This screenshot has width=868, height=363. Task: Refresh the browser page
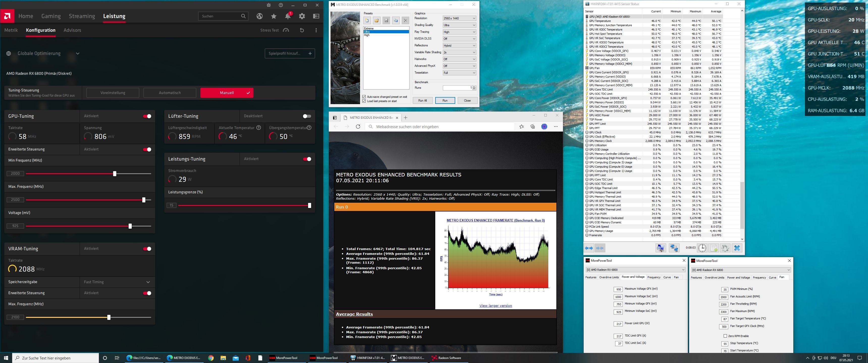click(358, 127)
